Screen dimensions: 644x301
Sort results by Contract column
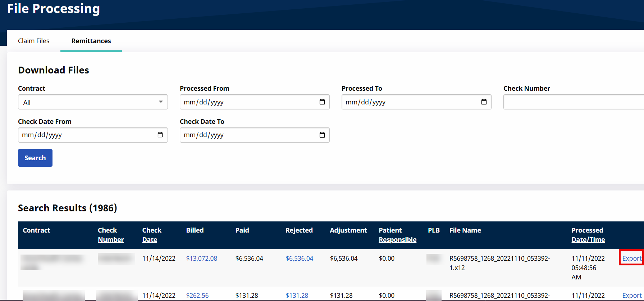tap(36, 230)
